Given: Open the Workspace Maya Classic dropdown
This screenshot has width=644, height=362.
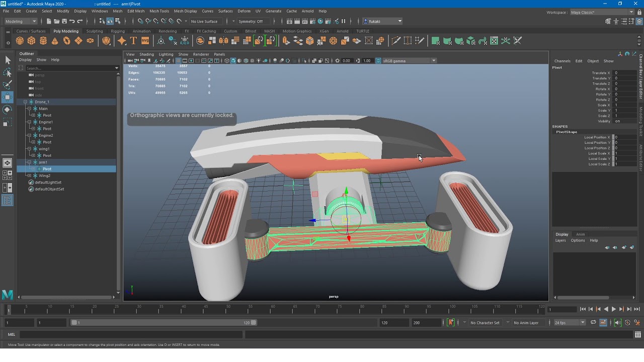Looking at the screenshot, I should coord(602,12).
